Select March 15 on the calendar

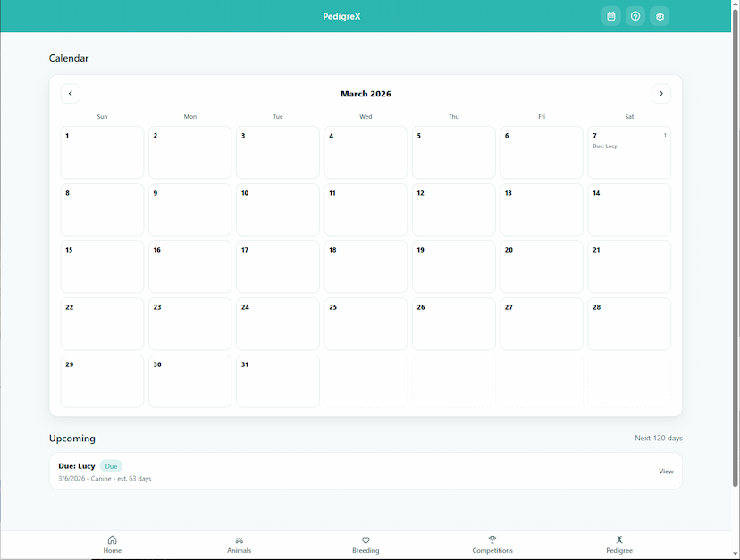tap(101, 266)
